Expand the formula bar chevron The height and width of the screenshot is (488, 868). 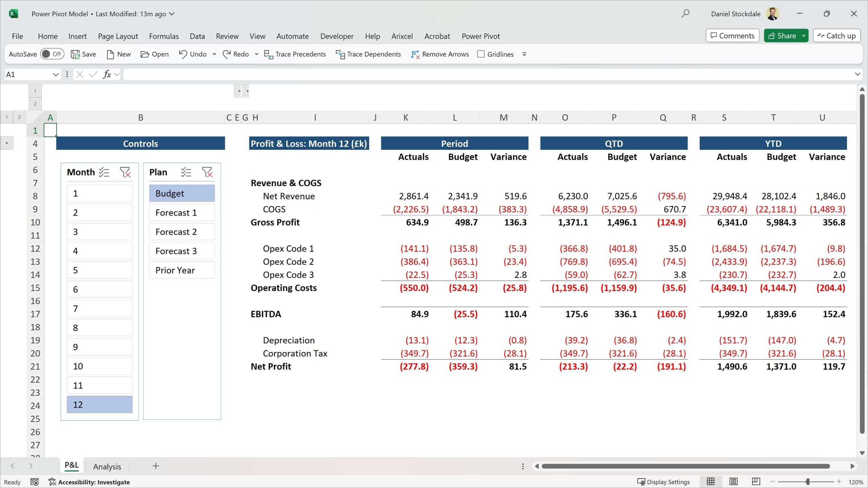[x=857, y=74]
